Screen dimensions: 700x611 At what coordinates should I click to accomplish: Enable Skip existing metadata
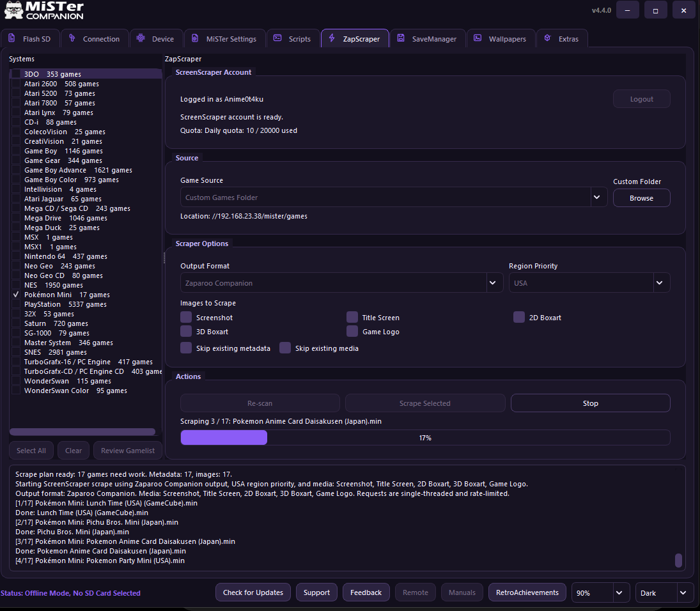pos(186,348)
